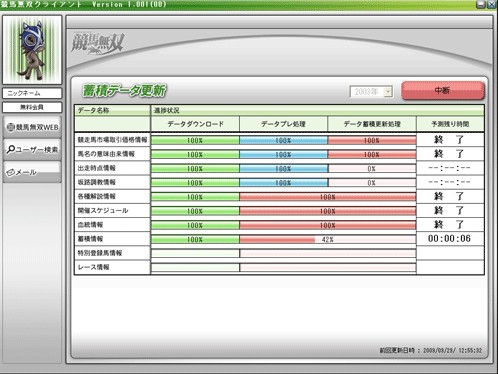Screen dimensions: 498x374
Task: Click the 出走時点情報 0% progress bar
Action: pyautogui.click(x=372, y=169)
